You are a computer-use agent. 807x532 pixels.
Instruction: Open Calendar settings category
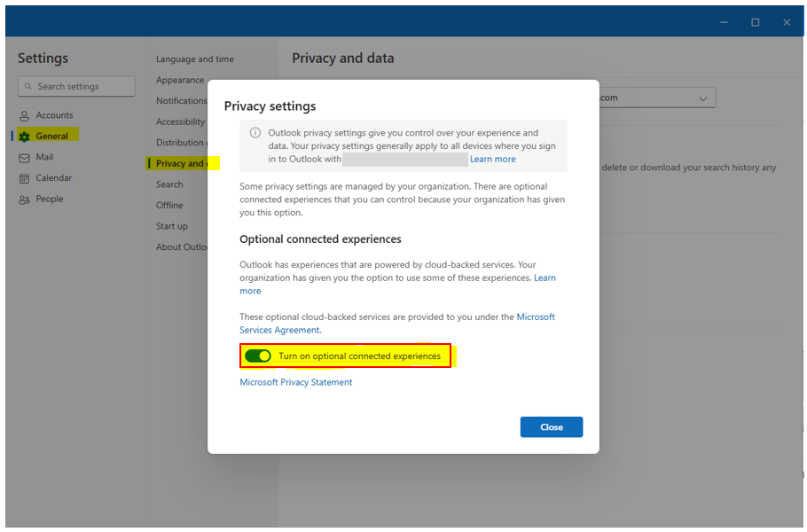click(x=46, y=178)
